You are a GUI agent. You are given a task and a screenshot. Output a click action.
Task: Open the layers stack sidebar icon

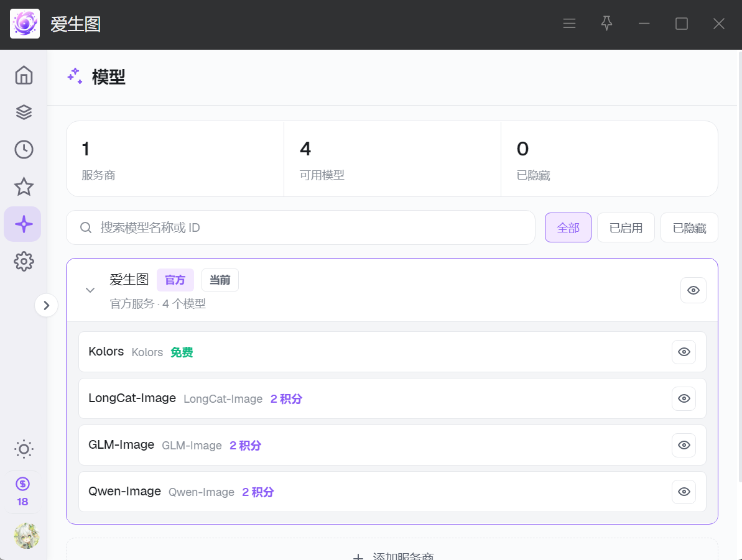pos(24,112)
